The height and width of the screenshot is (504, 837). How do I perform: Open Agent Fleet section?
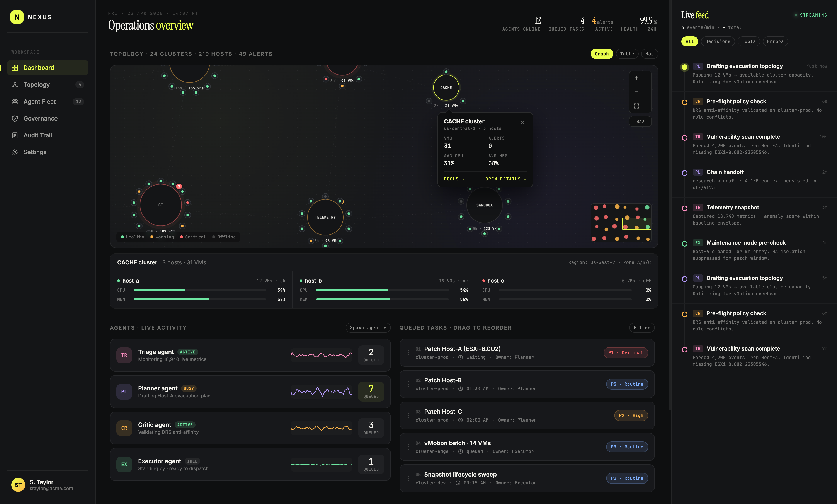click(x=48, y=102)
